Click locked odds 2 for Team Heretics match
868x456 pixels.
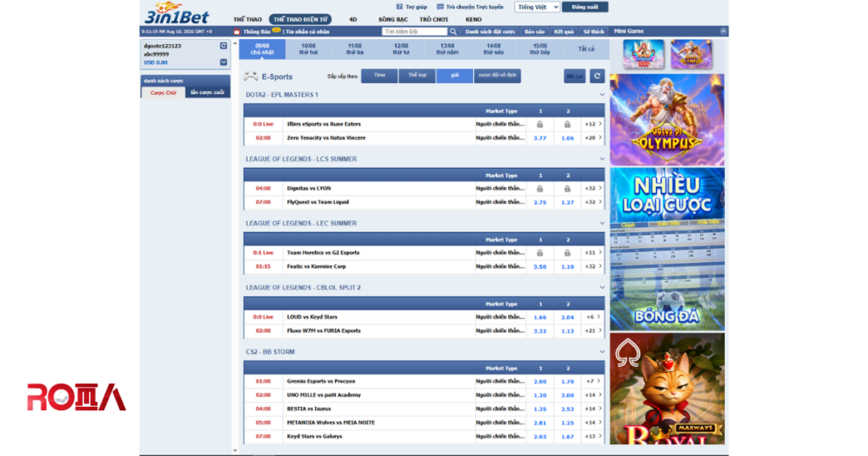[567, 253]
